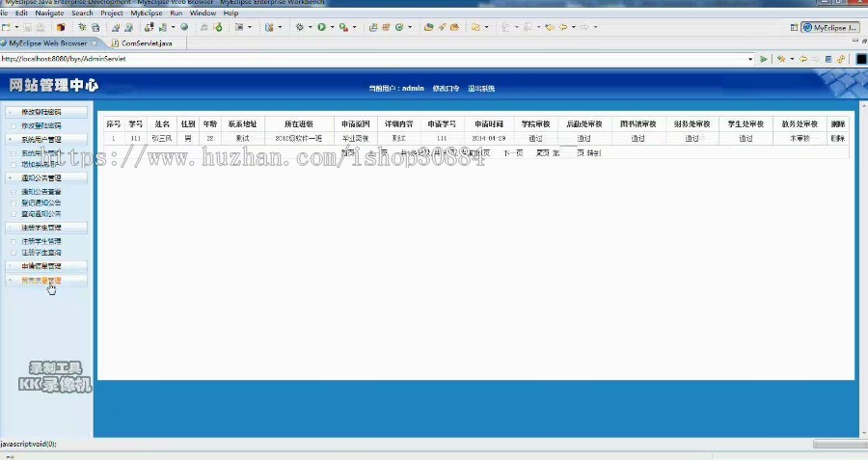Viewport: 868px width, 460px height.
Task: Open the Help menu
Action: coord(231,13)
